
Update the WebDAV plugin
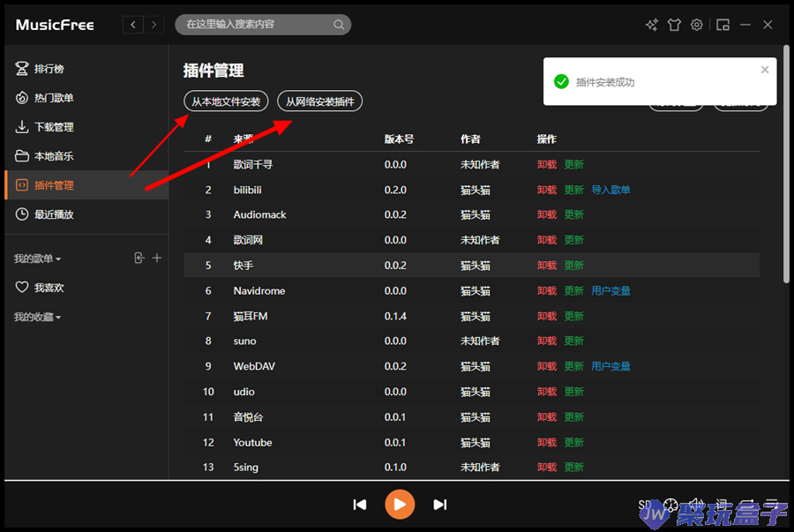[574, 366]
